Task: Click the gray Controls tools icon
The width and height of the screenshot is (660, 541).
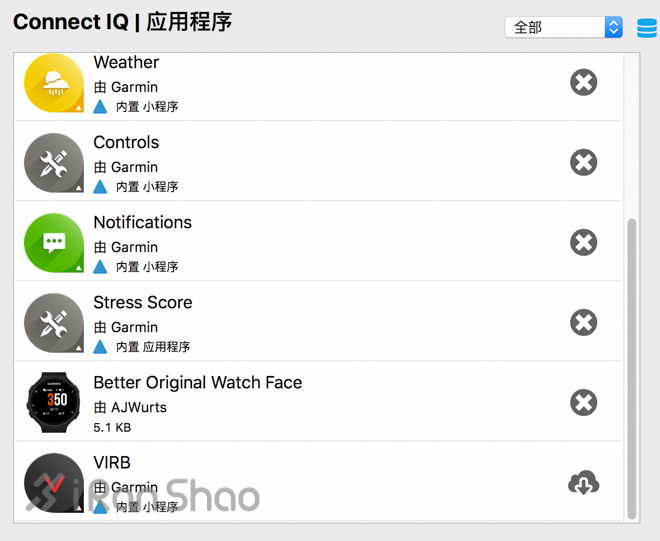Action: (53, 163)
